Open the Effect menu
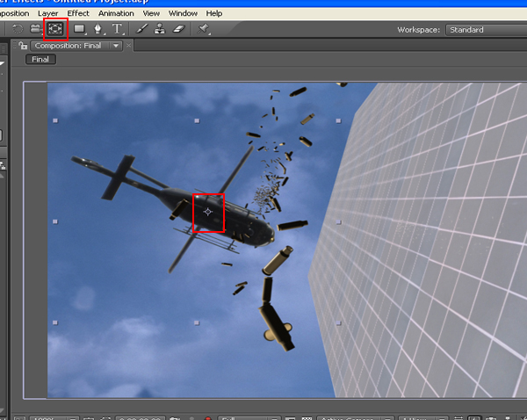This screenshot has width=527, height=420. coord(78,13)
